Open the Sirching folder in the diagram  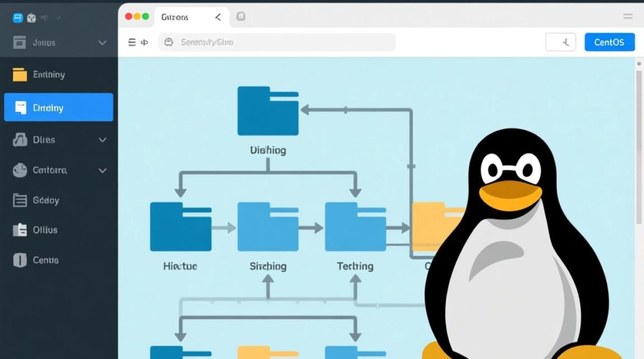[x=268, y=226]
